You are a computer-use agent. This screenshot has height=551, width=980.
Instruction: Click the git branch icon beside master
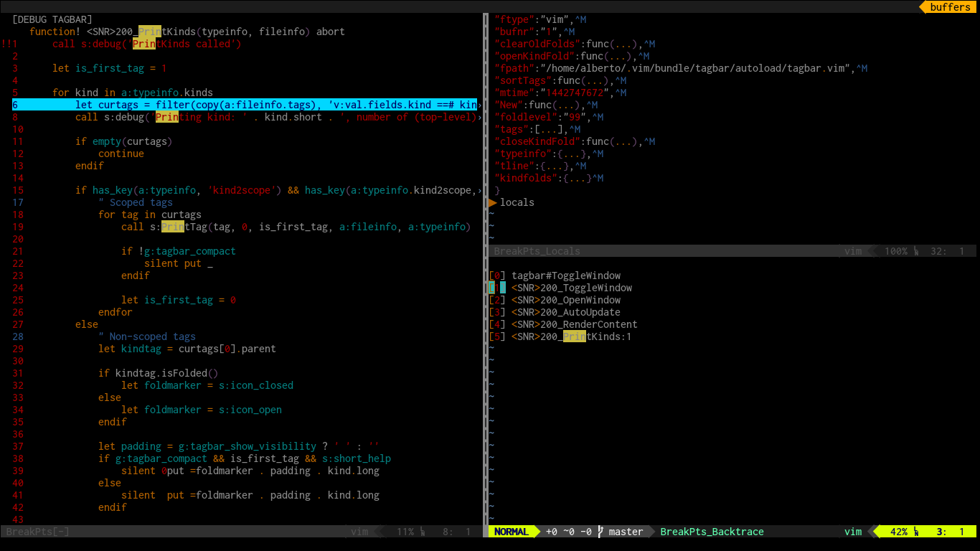600,532
